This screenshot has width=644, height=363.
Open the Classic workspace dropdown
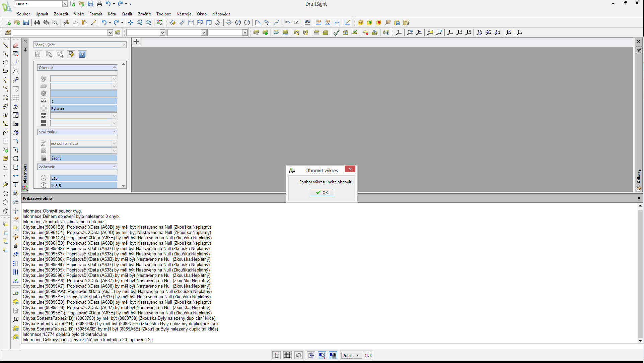[x=65, y=4]
